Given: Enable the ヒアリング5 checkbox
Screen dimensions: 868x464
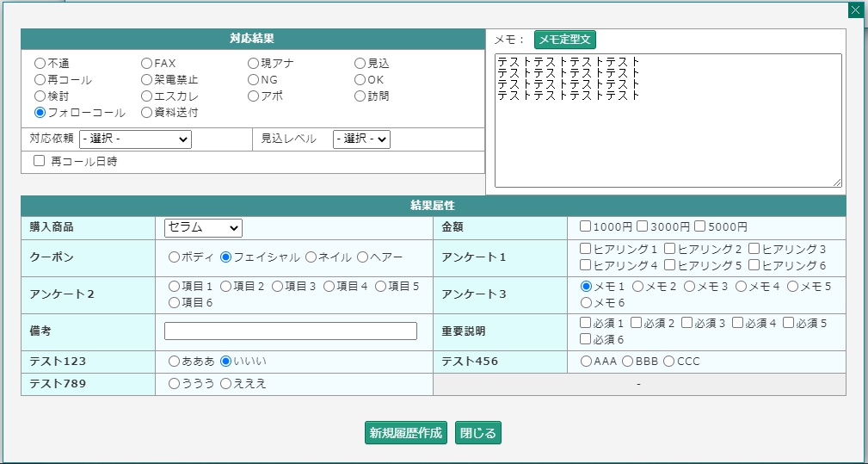Looking at the screenshot, I should click(670, 264).
